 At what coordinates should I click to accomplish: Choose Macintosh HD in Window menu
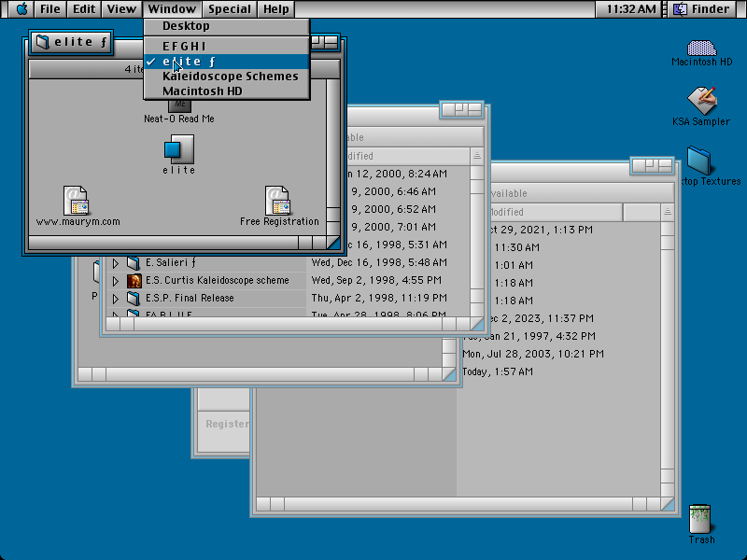pyautogui.click(x=227, y=91)
